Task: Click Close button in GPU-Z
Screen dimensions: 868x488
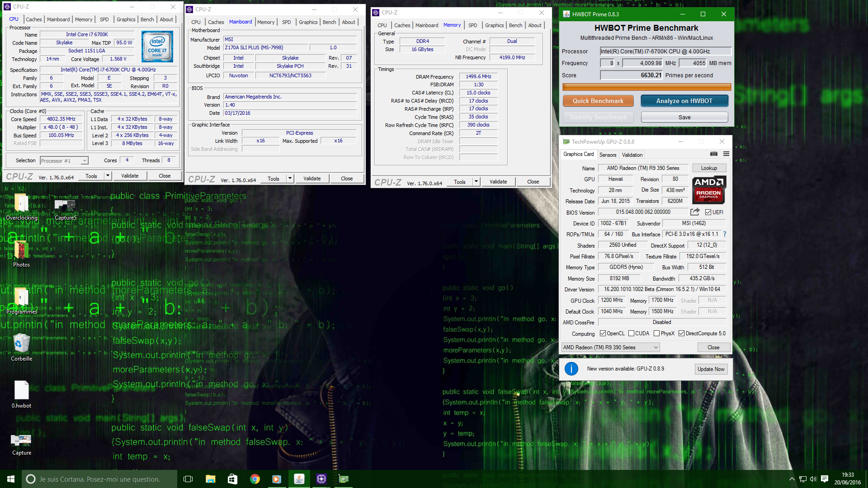Action: 713,347
